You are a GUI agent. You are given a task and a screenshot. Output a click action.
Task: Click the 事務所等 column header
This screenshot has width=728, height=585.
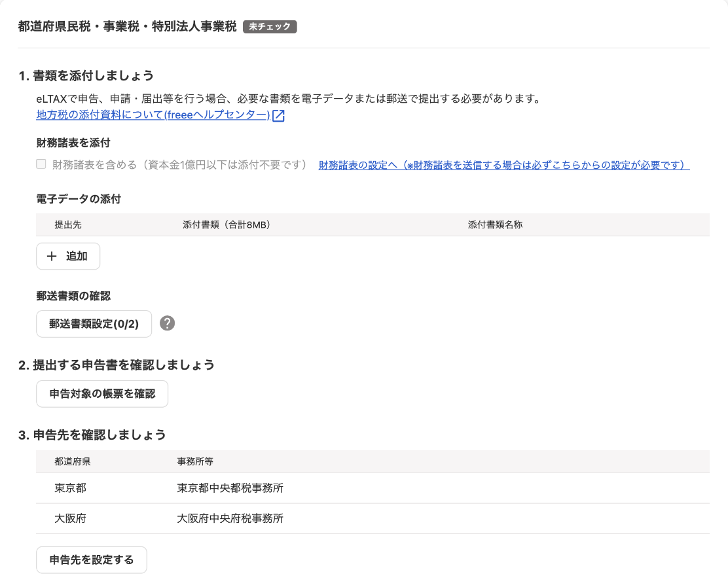coord(195,461)
